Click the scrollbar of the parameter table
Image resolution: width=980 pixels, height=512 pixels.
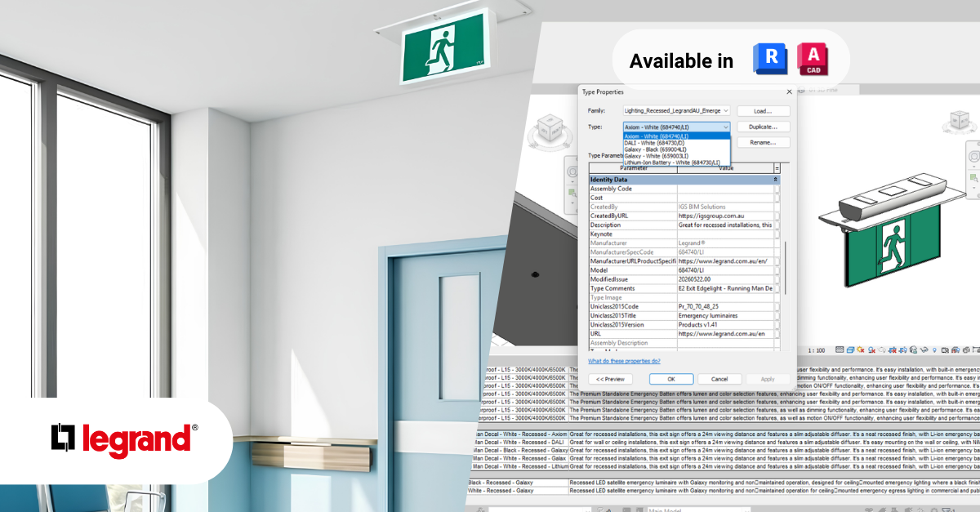coord(786,267)
